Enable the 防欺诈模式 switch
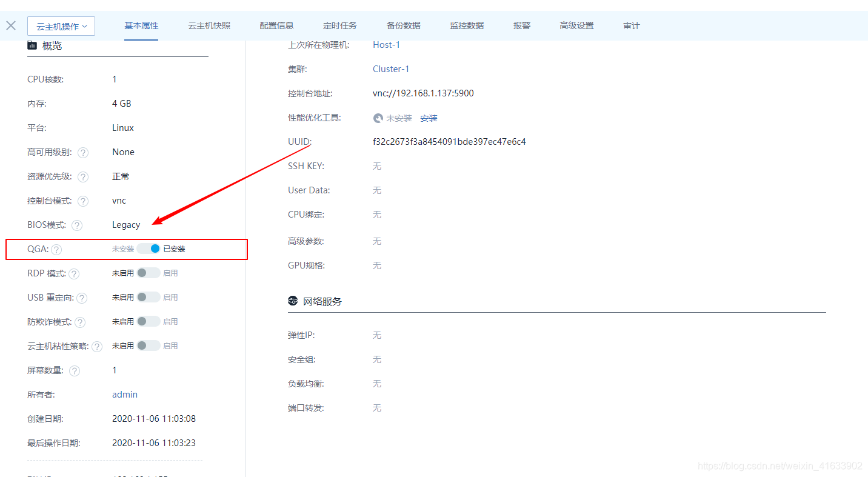 [x=149, y=321]
